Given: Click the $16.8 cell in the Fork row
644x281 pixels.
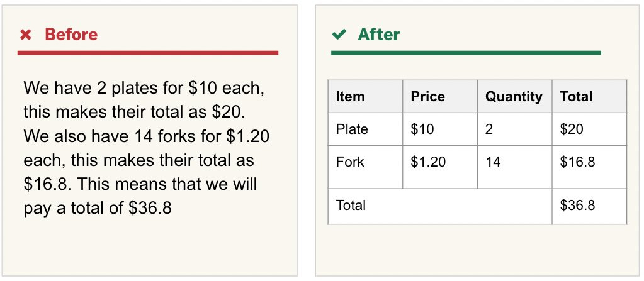Looking at the screenshot, I should (x=589, y=167).
